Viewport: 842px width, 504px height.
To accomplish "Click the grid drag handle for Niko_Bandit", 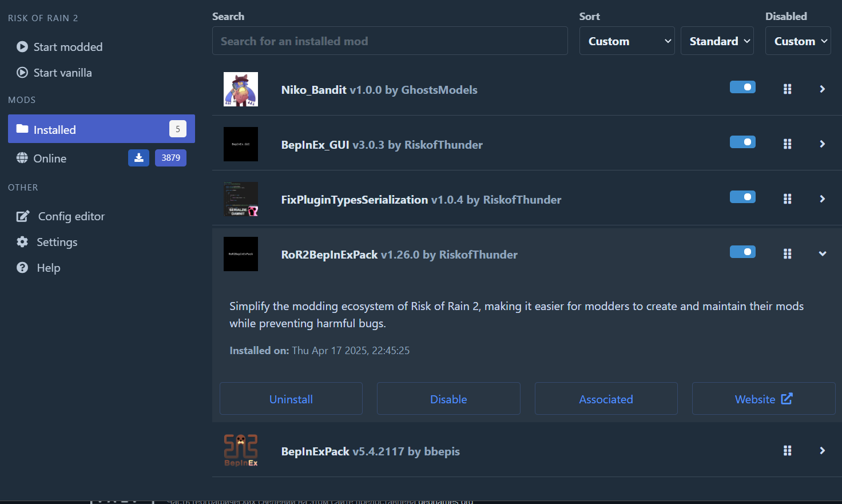I will click(788, 89).
